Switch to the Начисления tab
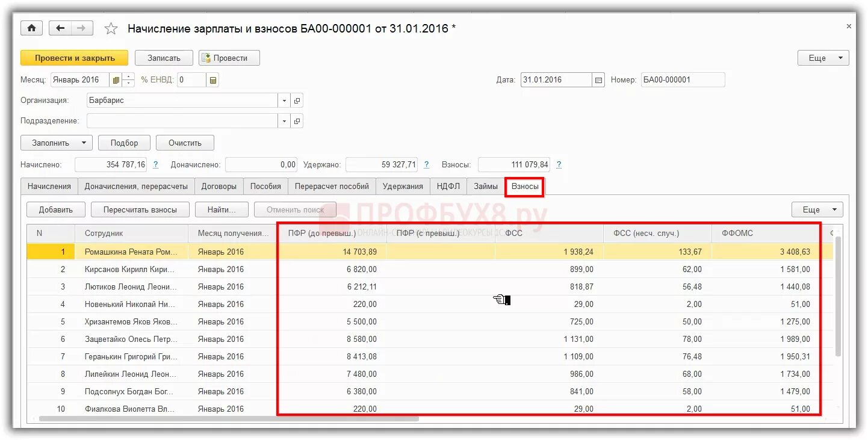Screen dimensions: 868x440 coord(49,187)
